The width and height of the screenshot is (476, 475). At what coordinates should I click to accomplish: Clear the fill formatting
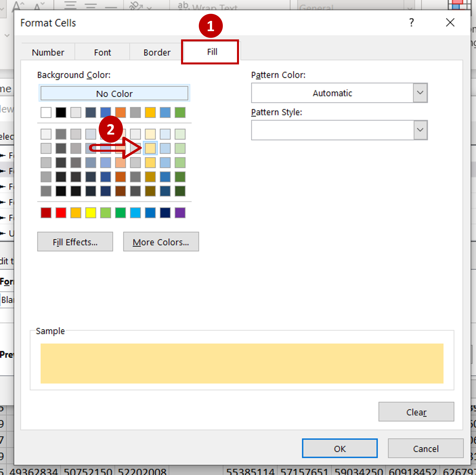tap(416, 412)
